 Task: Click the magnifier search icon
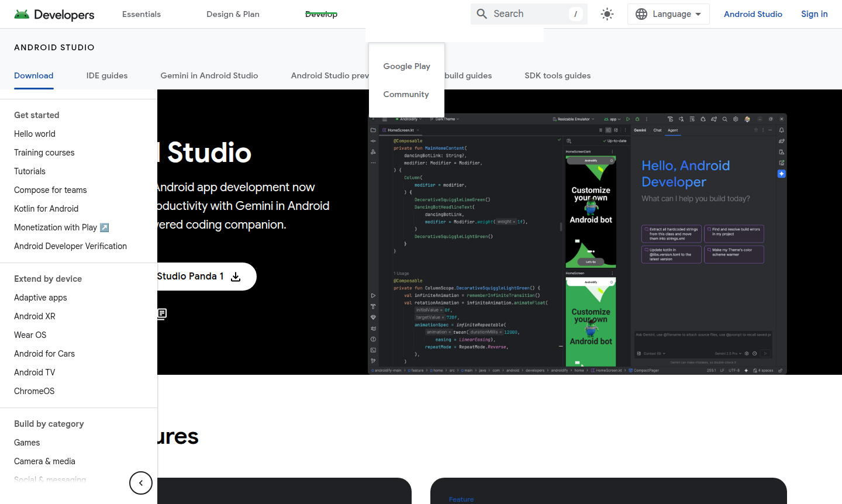click(x=482, y=14)
